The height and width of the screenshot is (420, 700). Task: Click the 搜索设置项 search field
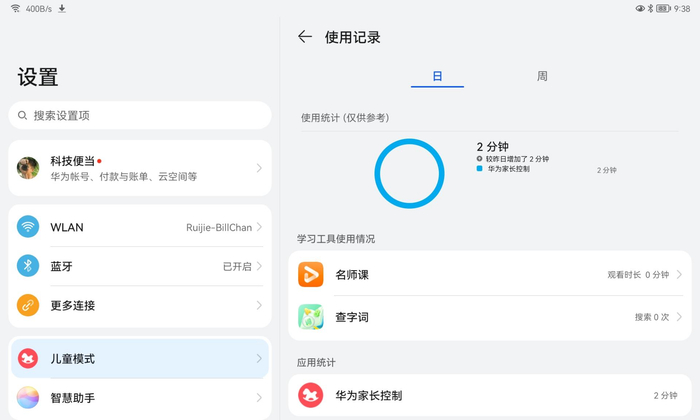140,115
